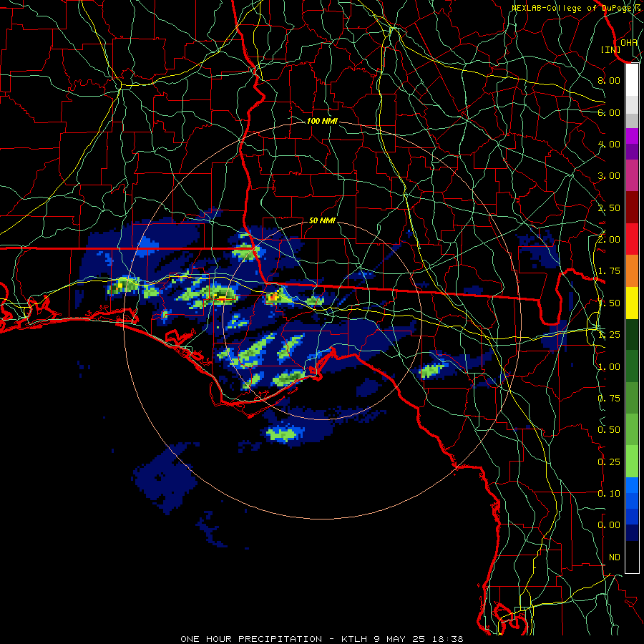Select the light blue legend swatch
Image resolution: width=644 pixels, height=644 pixels.
(x=632, y=485)
